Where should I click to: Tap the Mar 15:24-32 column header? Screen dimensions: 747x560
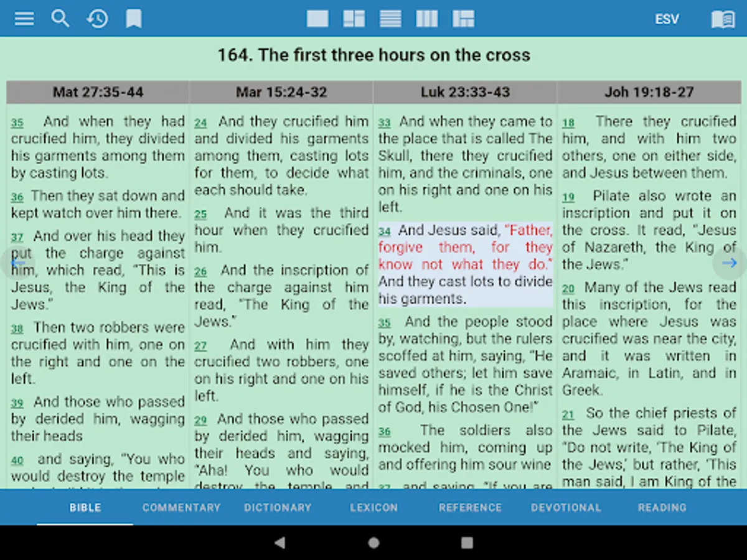pos(281,92)
